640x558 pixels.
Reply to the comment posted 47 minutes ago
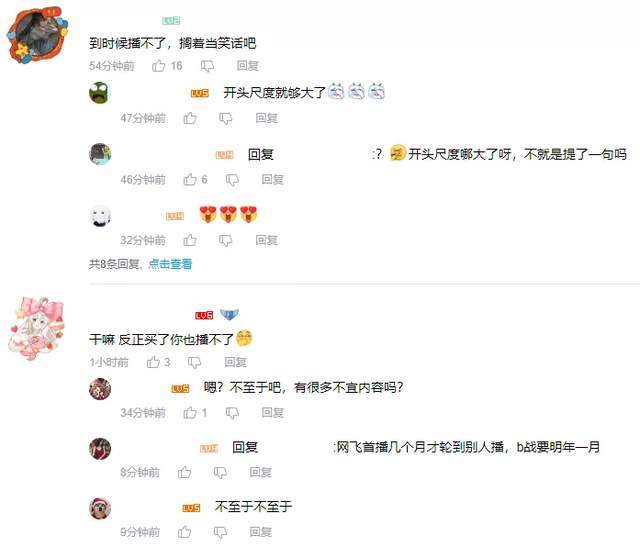pyautogui.click(x=267, y=118)
